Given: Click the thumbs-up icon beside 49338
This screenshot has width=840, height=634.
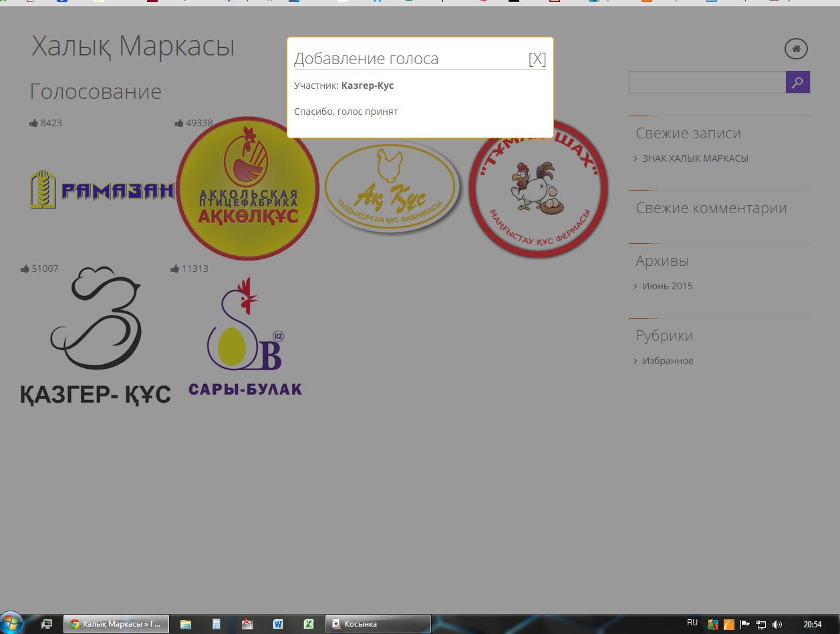Looking at the screenshot, I should point(179,123).
